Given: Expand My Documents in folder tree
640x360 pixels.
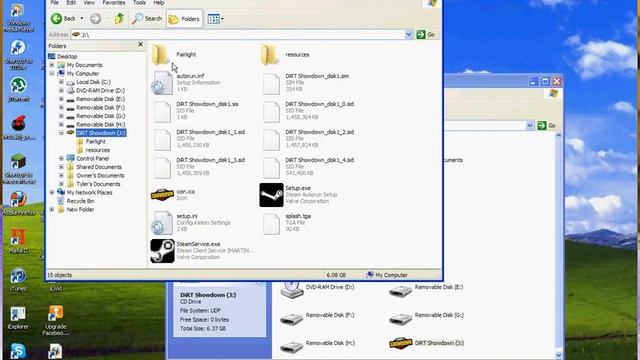Looking at the screenshot, I should point(52,65).
